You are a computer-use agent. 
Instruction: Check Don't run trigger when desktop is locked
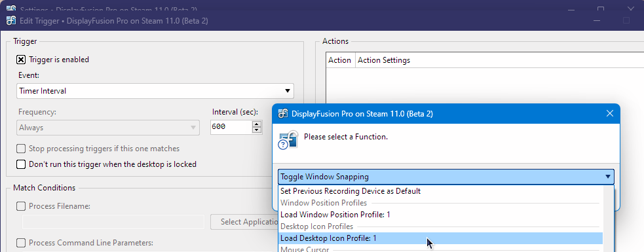tap(20, 164)
